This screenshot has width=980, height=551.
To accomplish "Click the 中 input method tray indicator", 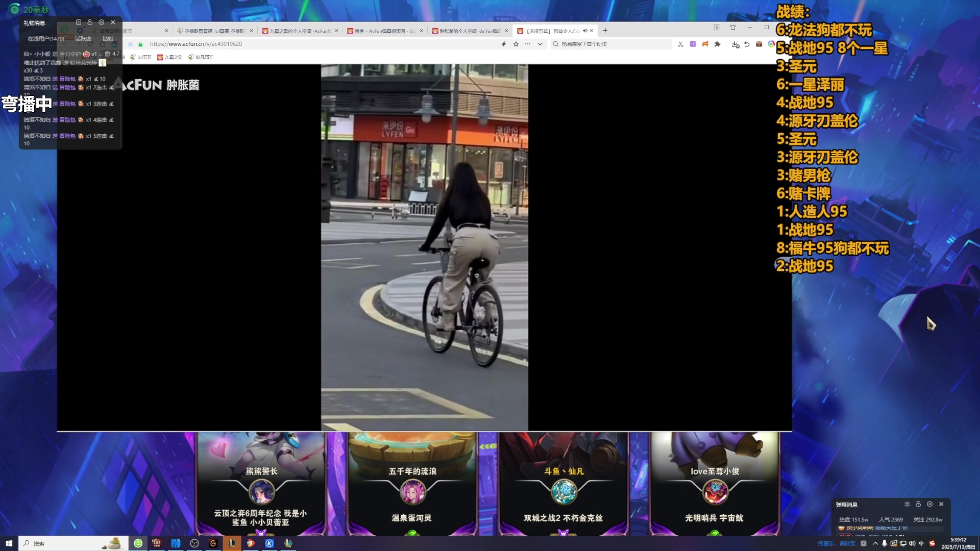I will coord(921,543).
